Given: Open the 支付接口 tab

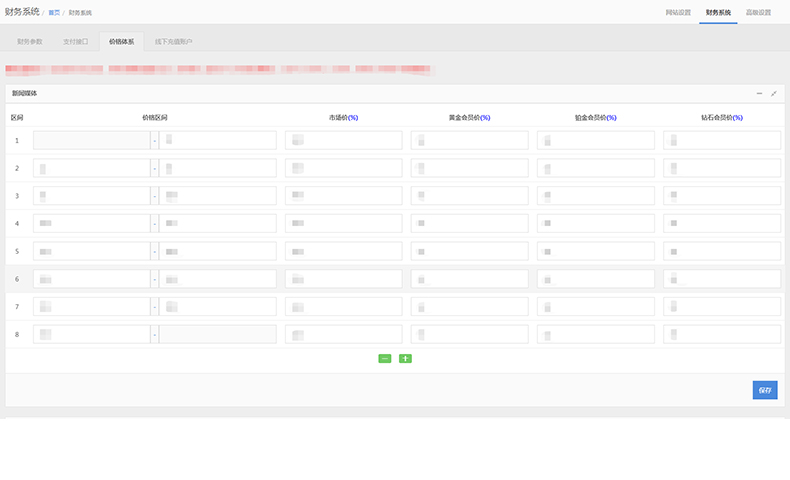Looking at the screenshot, I should (75, 42).
